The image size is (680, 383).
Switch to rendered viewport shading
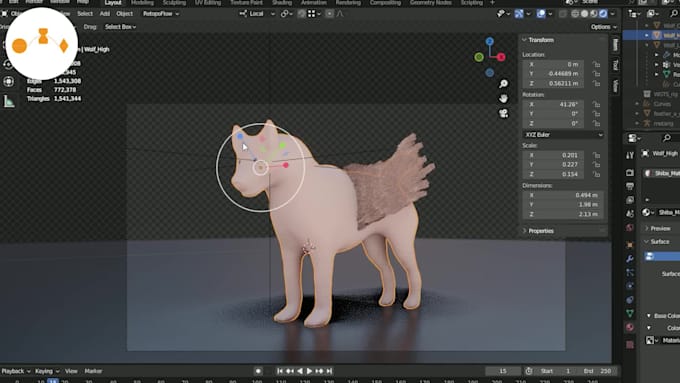point(603,14)
